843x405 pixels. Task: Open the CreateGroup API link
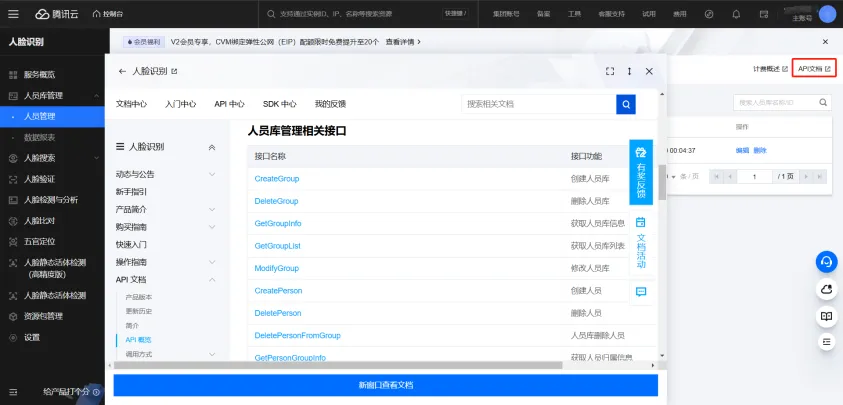(x=277, y=179)
